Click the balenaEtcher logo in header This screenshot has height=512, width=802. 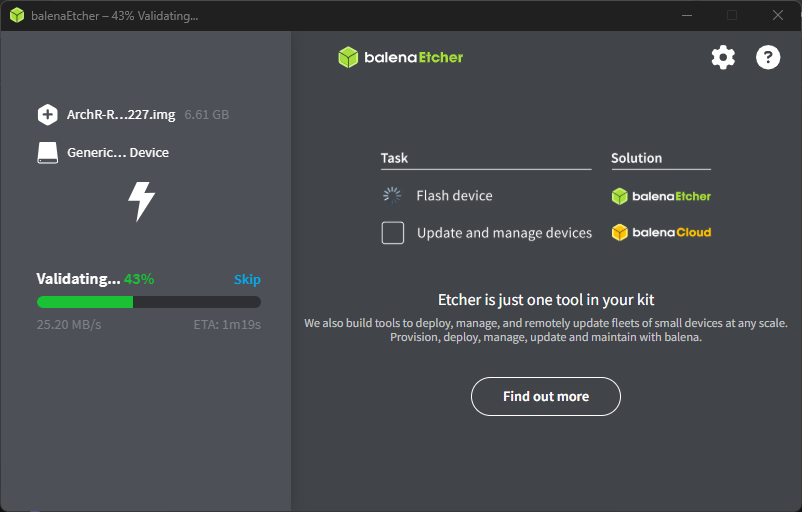401,57
